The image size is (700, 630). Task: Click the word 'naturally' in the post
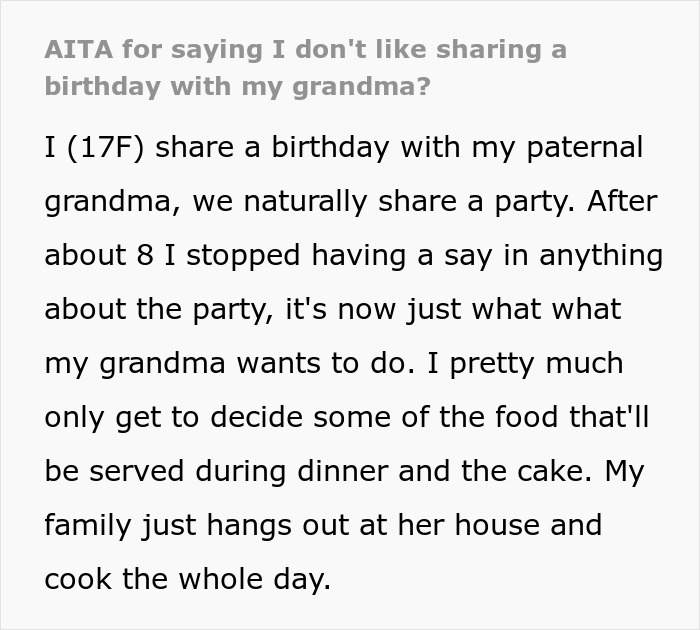click(x=289, y=201)
